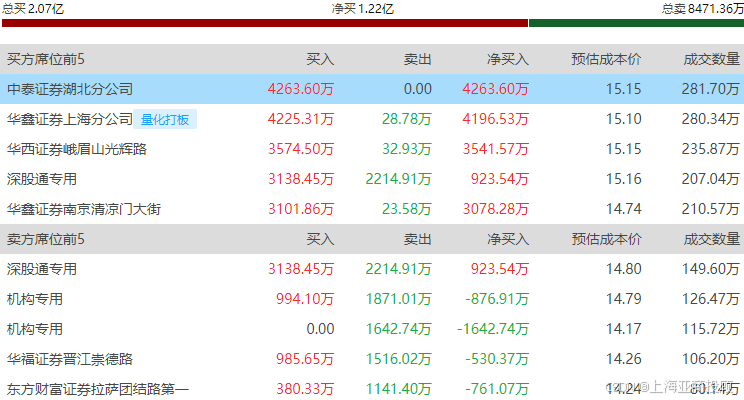The width and height of the screenshot is (744, 400).
Task: Click the 4263.60万 buy value for 中泰证券
Action: coord(301,89)
